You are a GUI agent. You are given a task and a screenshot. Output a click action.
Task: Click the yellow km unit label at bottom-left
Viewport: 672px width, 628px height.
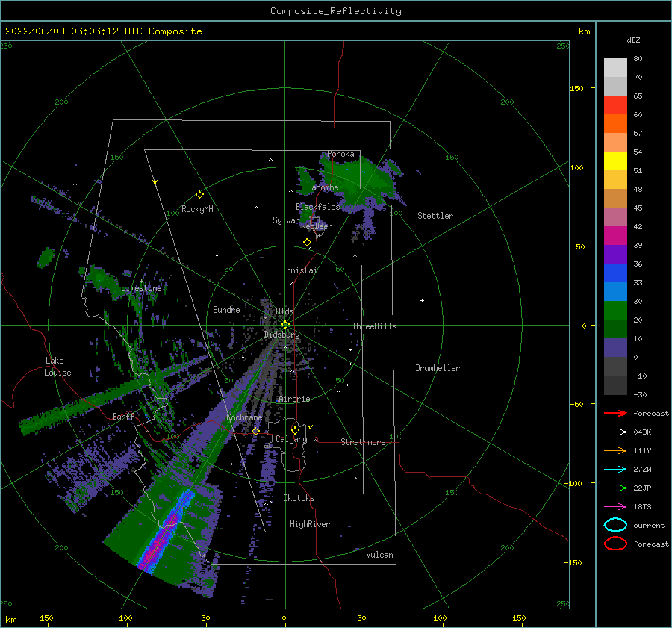pyautogui.click(x=10, y=620)
